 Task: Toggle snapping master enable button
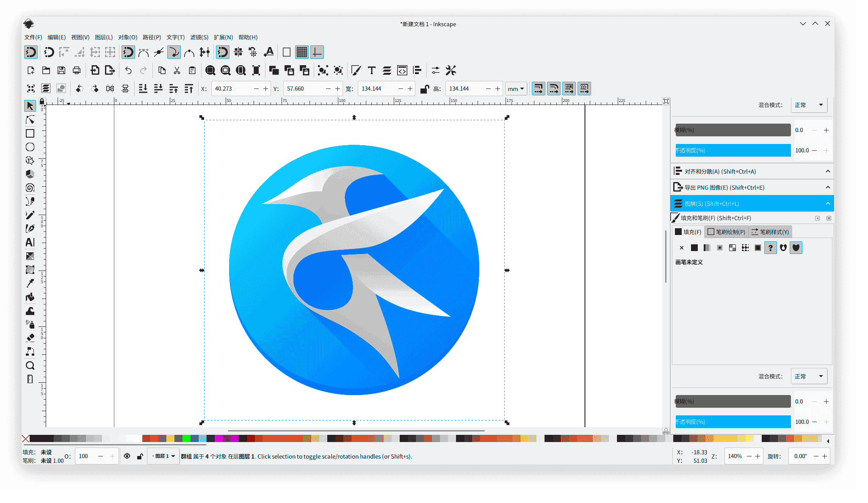coord(31,52)
